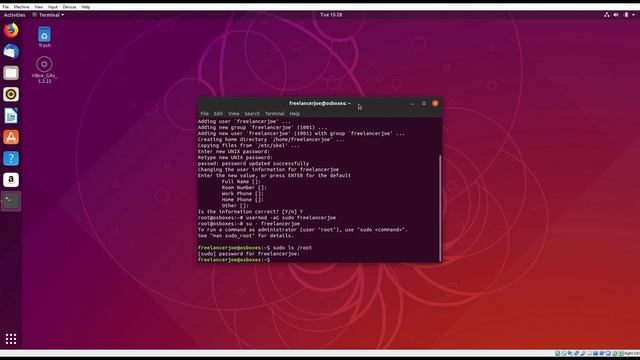The image size is (640, 360).
Task: Open Activities overview
Action: [14, 15]
